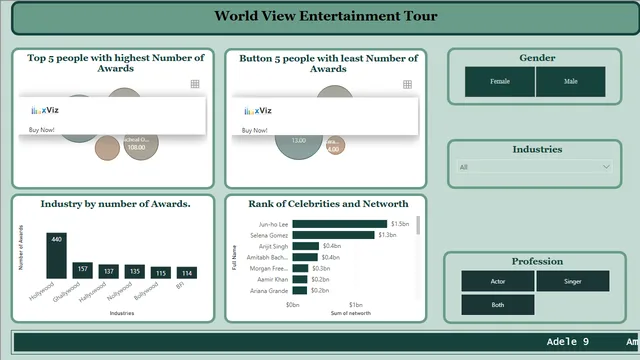Select the Hollywood bar with 440 awards
The height and width of the screenshot is (360, 640).
[56, 256]
